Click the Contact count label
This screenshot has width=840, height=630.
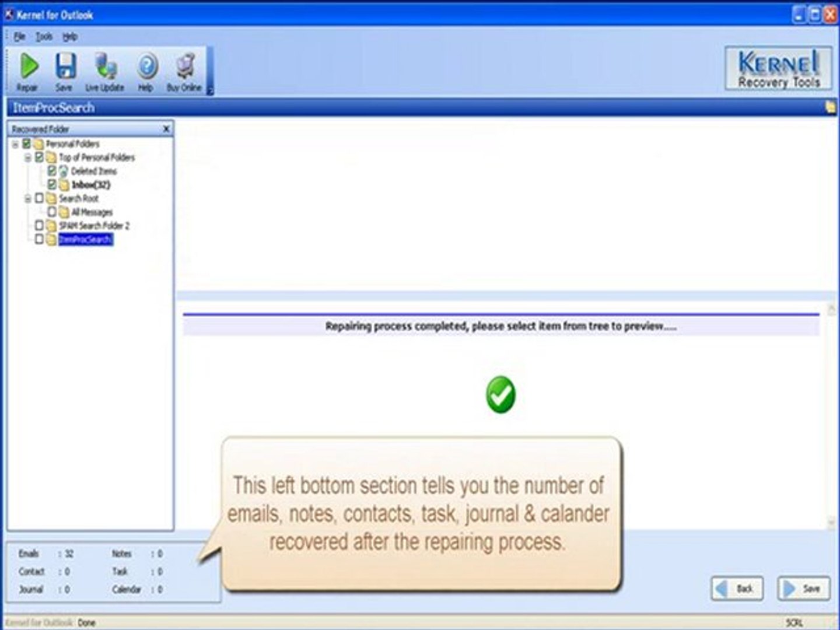tap(32, 572)
